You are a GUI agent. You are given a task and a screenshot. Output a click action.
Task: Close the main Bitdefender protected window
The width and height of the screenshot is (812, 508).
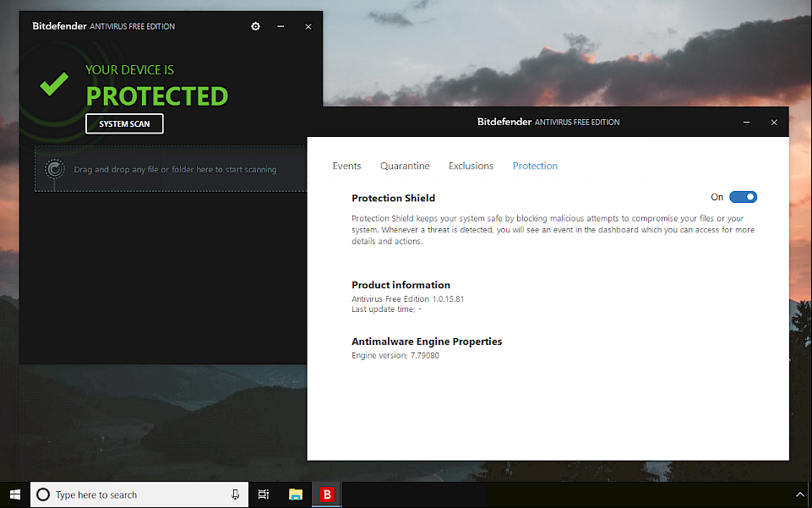(x=308, y=26)
